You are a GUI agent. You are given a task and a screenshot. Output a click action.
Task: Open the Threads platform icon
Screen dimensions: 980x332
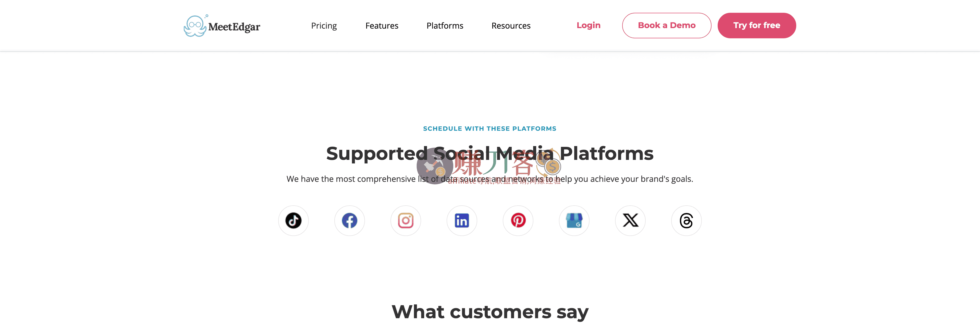pos(686,220)
